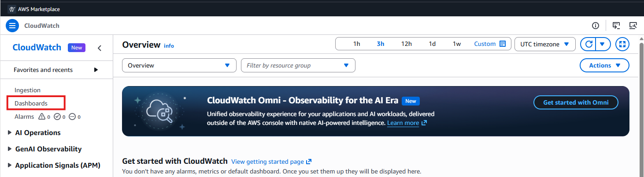
Task: Open the refresh interval dropdown arrow
Action: [603, 44]
